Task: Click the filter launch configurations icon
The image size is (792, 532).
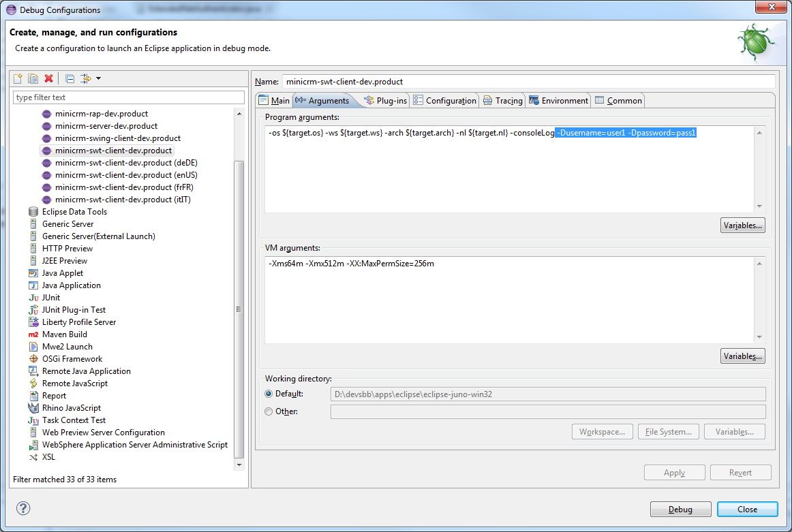Action: tap(85, 79)
